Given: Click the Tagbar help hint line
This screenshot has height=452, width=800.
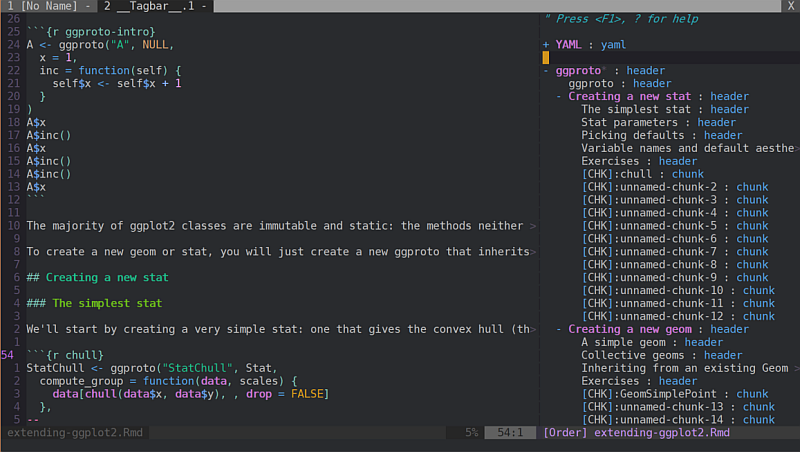Looking at the screenshot, I should [621, 19].
